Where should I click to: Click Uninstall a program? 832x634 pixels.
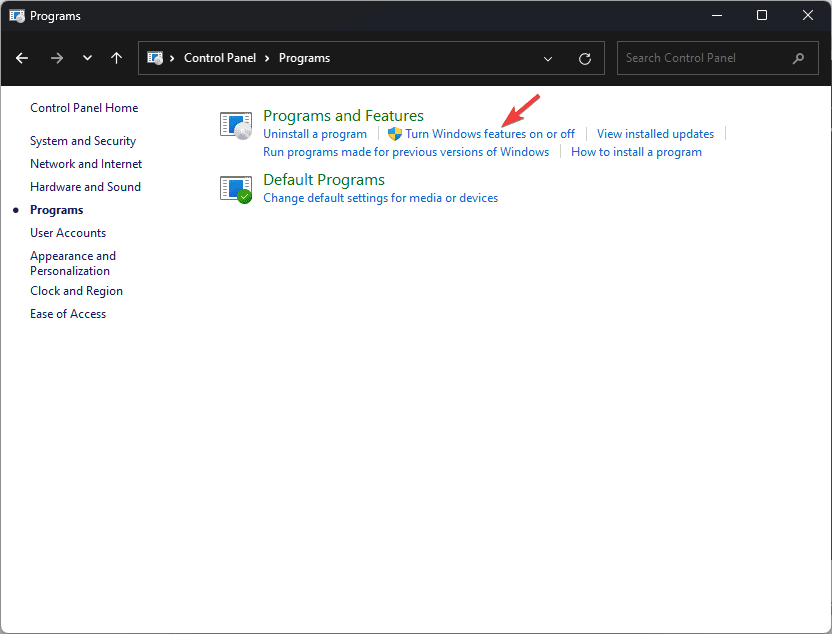coord(315,133)
